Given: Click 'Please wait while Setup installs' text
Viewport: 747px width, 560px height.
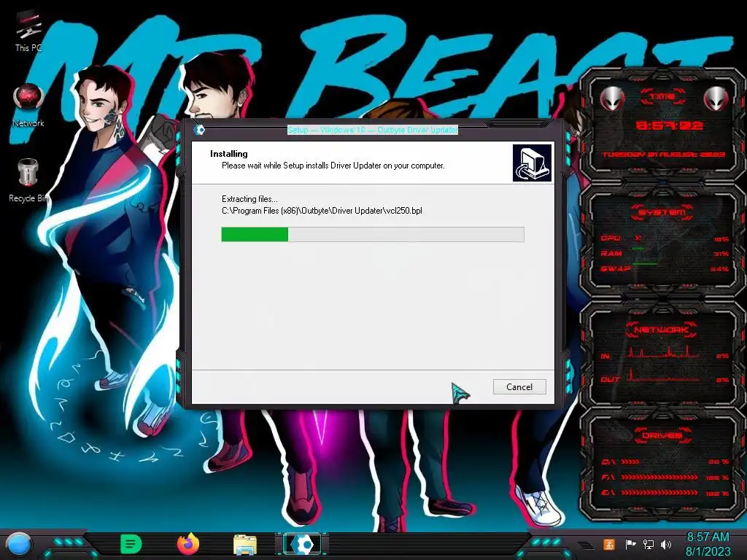Looking at the screenshot, I should [x=333, y=166].
